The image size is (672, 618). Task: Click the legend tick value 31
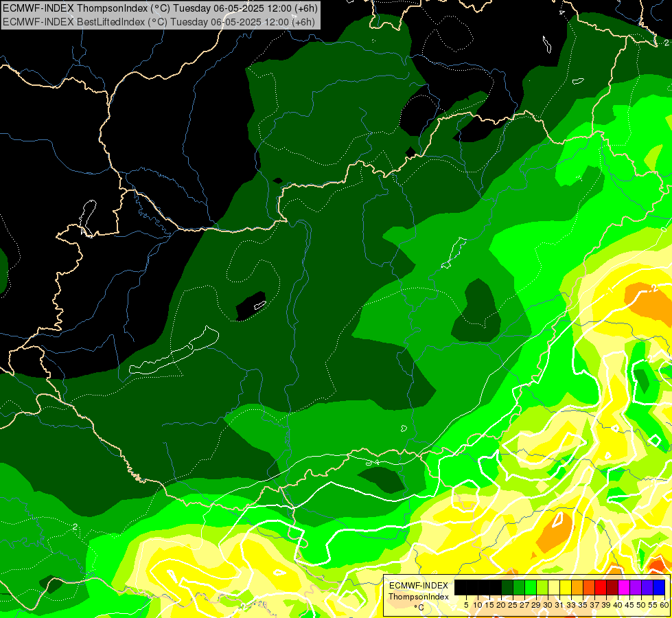[559, 605]
